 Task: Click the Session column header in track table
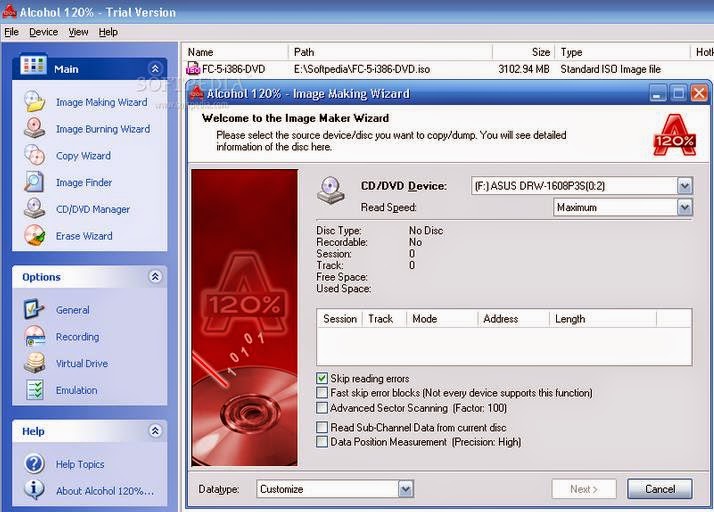340,318
